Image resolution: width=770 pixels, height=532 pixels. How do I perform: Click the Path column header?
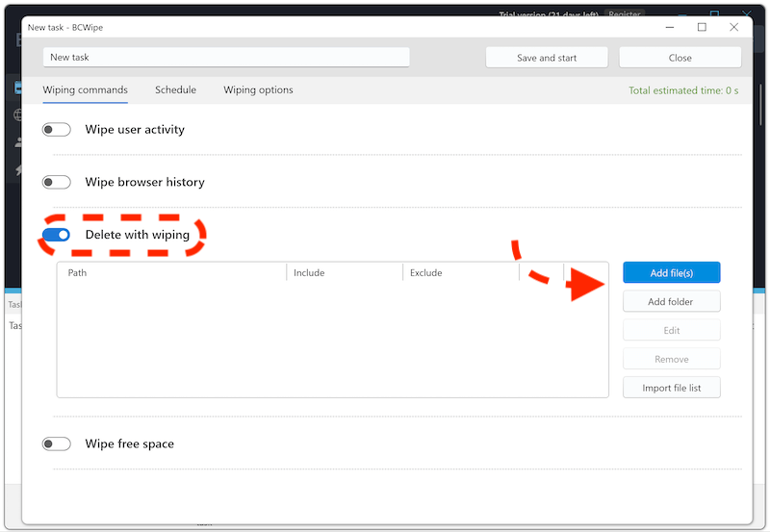(x=171, y=273)
